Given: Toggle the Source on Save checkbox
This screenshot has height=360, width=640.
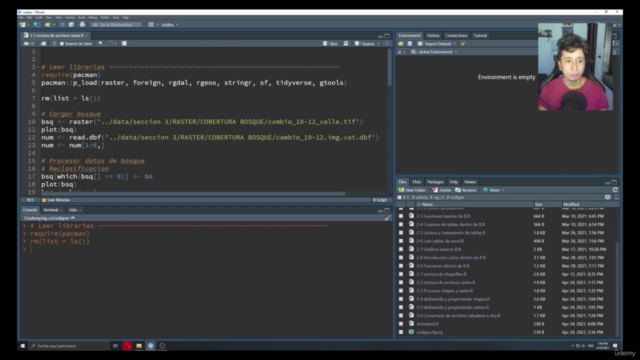Looking at the screenshot, I should click(x=62, y=44).
